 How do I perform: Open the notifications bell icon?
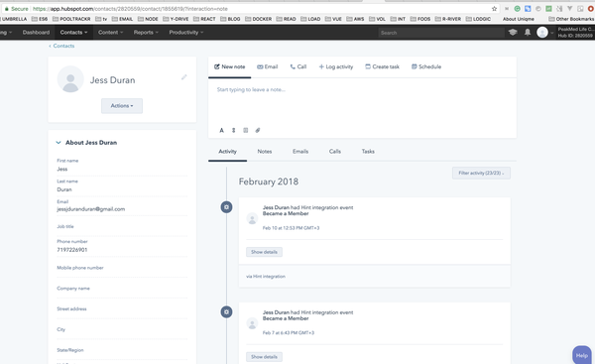[x=528, y=33]
